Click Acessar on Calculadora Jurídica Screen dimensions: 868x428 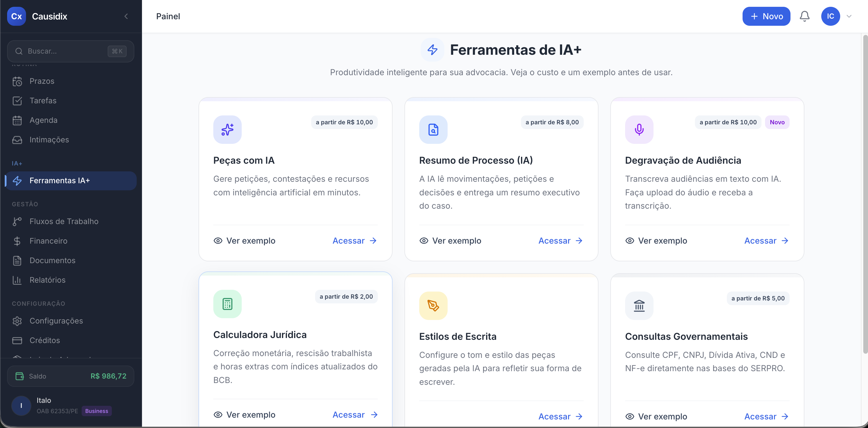point(355,415)
